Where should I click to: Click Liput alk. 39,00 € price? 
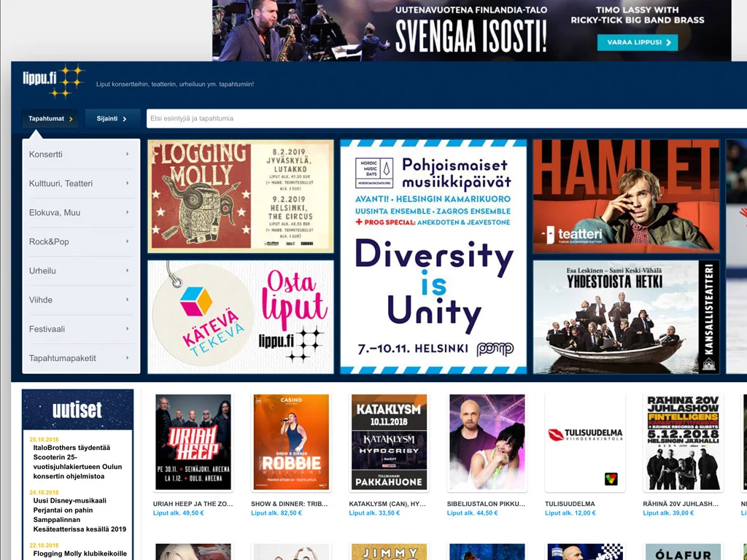(x=668, y=513)
